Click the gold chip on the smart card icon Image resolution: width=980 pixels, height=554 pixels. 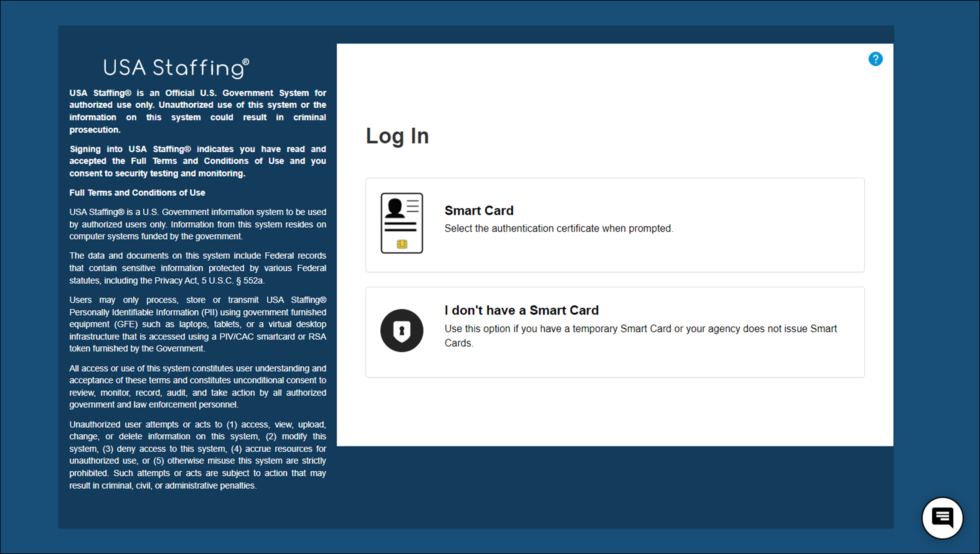[402, 243]
